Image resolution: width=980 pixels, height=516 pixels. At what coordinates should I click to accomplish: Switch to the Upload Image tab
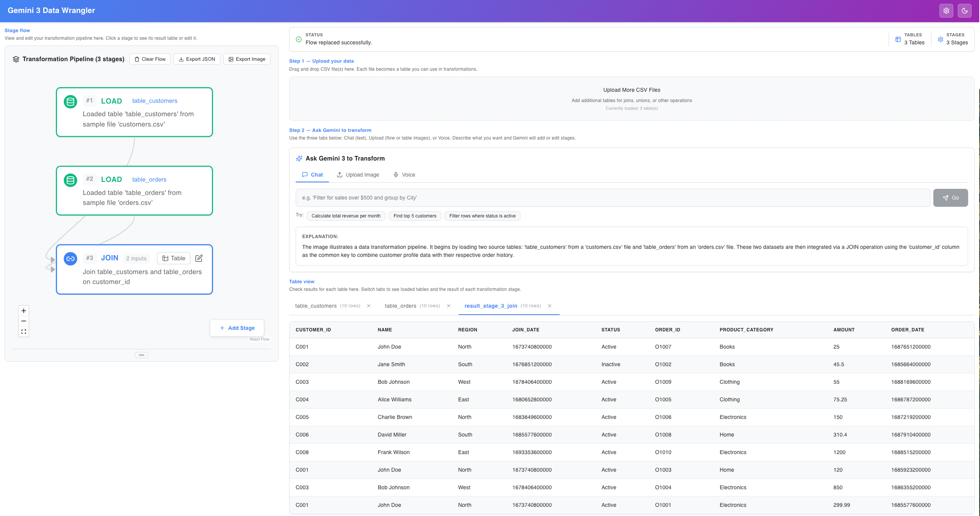358,175
